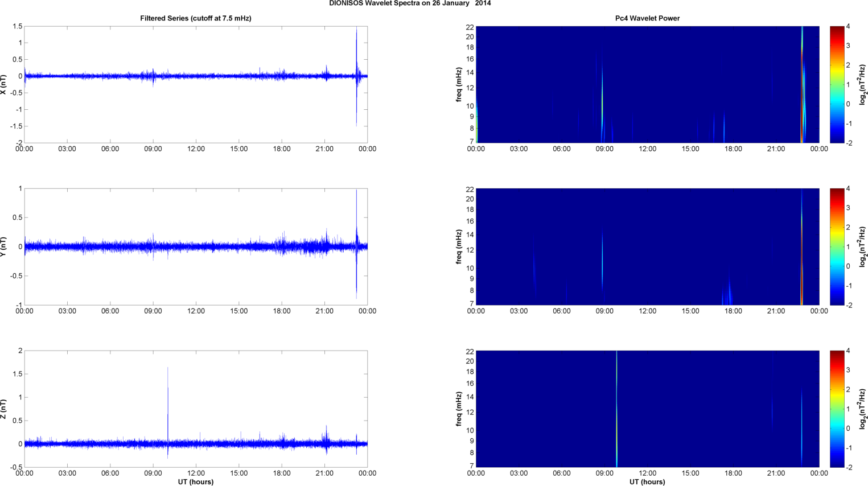Click 'UT (hours)' label under the Z series

click(196, 482)
